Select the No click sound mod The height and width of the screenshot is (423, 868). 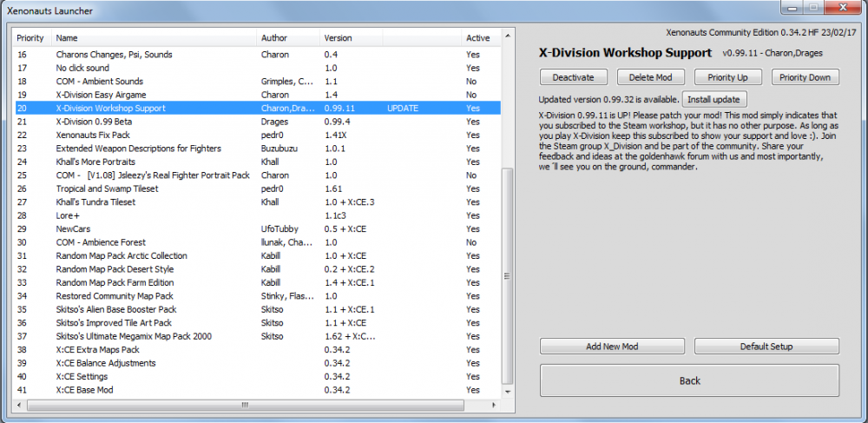(x=258, y=68)
